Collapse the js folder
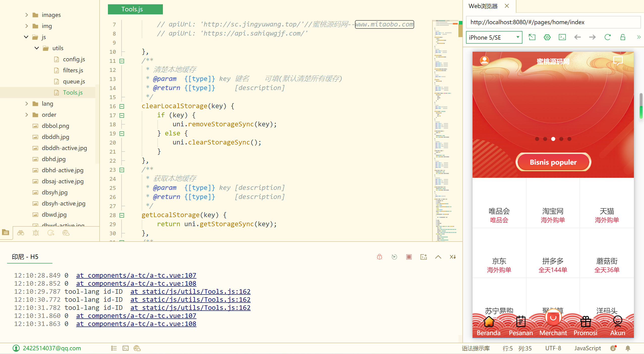This screenshot has width=644, height=354. [x=26, y=37]
